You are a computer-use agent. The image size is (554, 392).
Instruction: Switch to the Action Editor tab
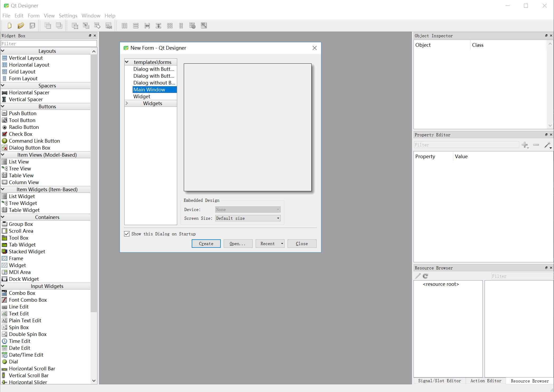pos(486,381)
